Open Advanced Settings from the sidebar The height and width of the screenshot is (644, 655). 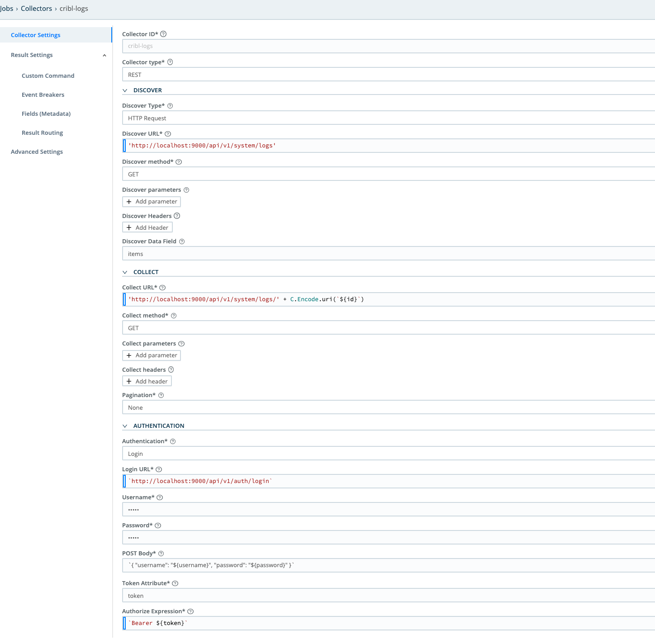click(x=37, y=152)
